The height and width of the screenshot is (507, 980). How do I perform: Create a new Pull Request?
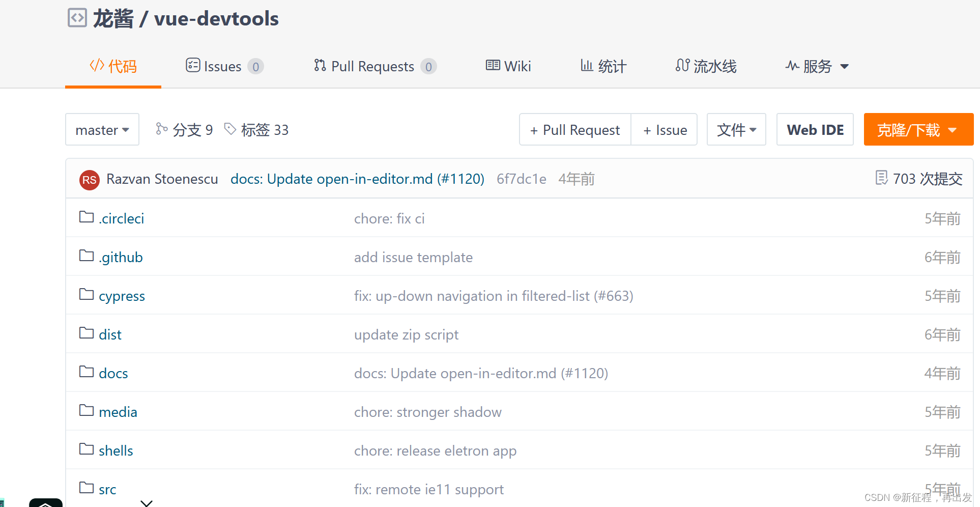575,130
